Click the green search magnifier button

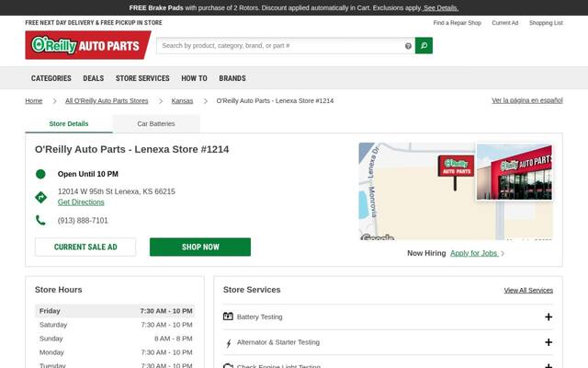point(424,45)
